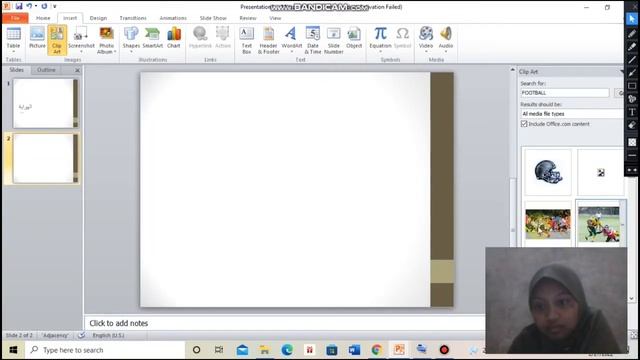The width and height of the screenshot is (640, 360).
Task: Create a Photo Album
Action: click(107, 40)
